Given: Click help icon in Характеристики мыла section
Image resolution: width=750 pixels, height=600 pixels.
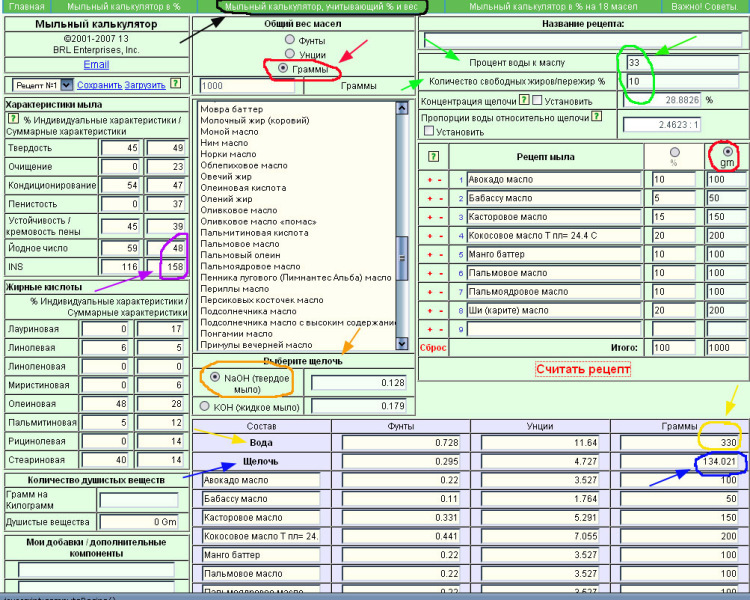Looking at the screenshot, I should click(x=13, y=118).
